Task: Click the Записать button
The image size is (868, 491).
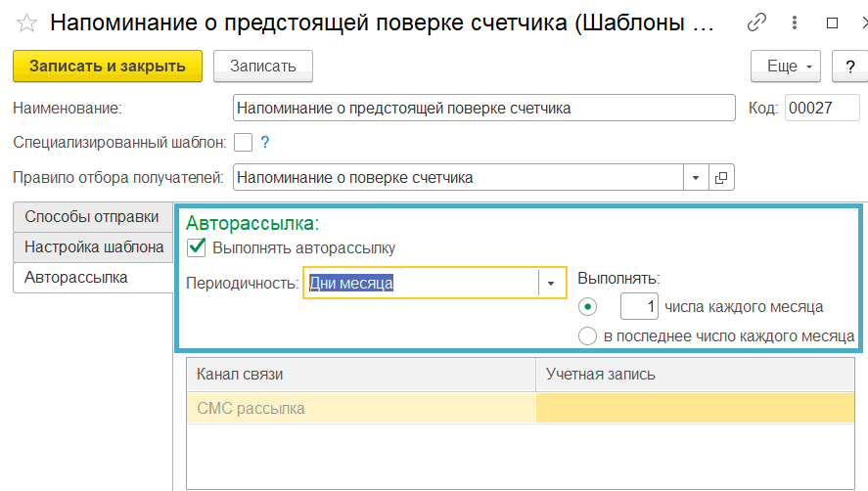Action: click(x=263, y=67)
